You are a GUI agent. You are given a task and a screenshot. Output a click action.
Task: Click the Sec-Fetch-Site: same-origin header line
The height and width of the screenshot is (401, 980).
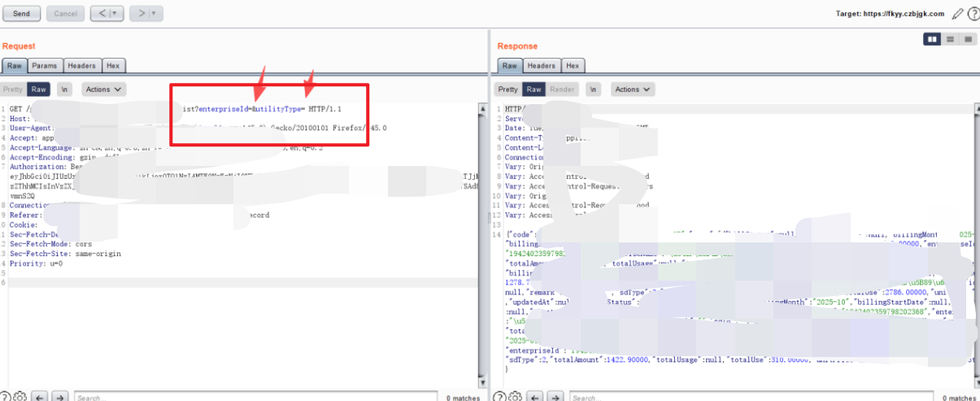(x=65, y=254)
